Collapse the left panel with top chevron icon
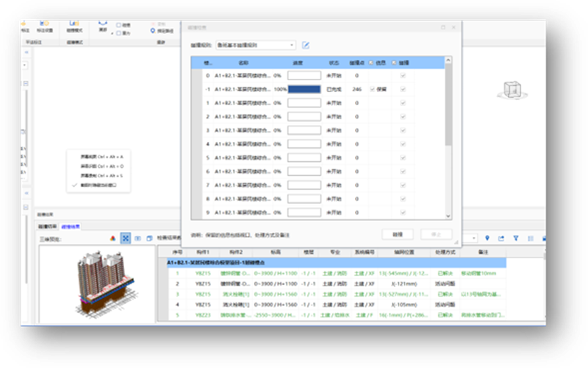588x368 pixels. tap(26, 52)
